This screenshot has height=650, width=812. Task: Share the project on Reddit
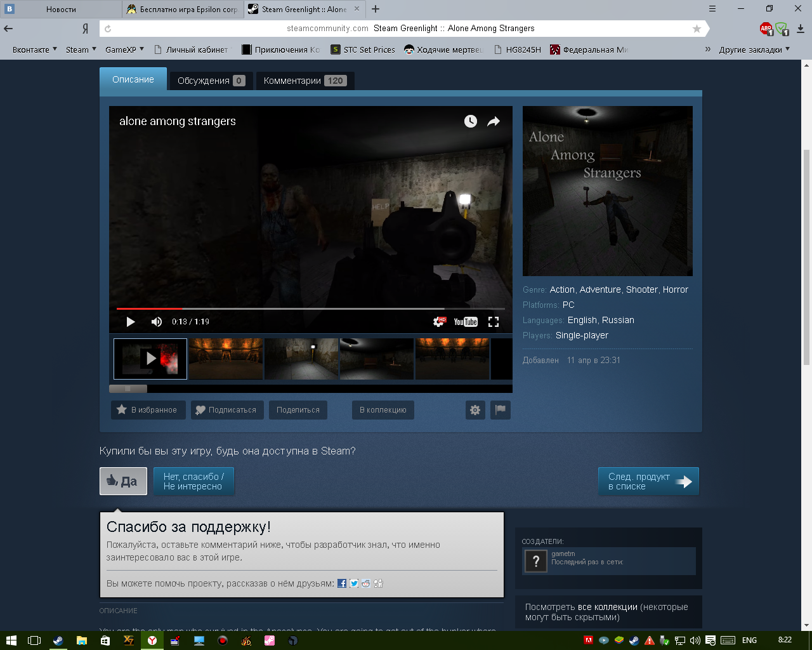tap(366, 583)
